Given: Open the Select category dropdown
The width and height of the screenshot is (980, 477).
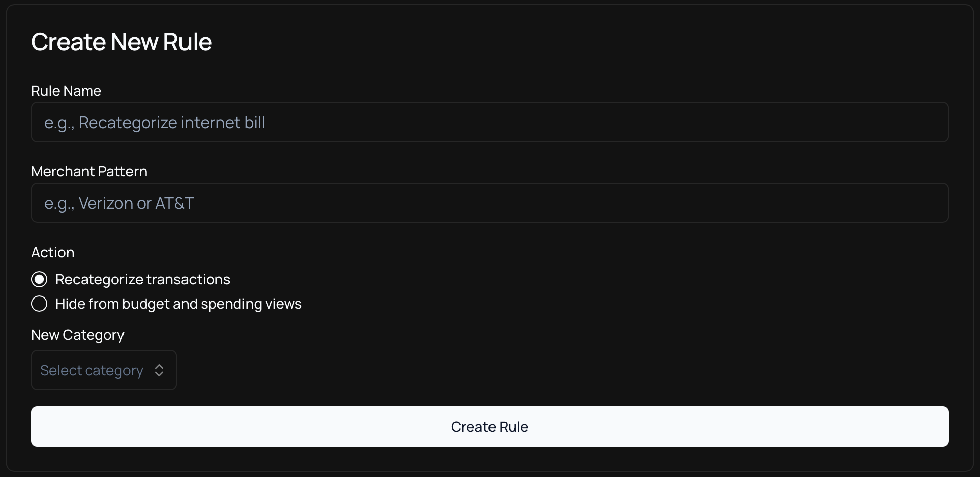Looking at the screenshot, I should (x=104, y=370).
